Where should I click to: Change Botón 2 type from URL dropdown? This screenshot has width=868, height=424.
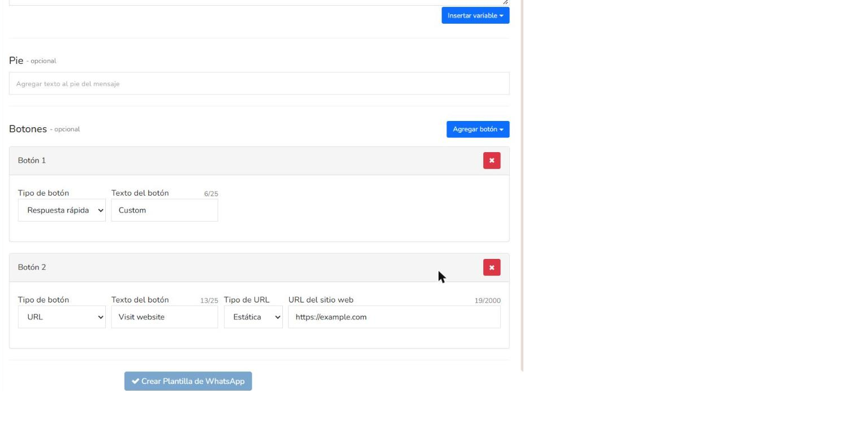[62, 317]
